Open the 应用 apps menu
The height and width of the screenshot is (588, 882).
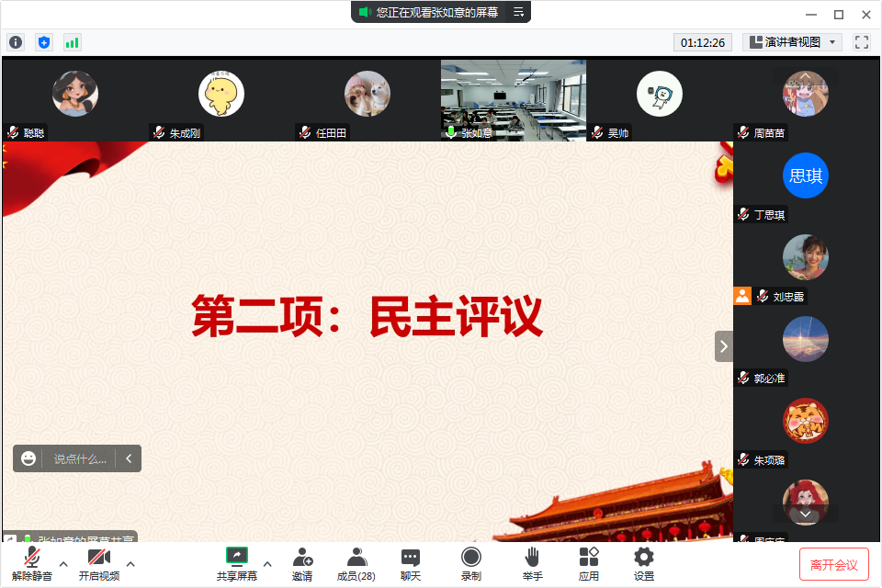coord(589,563)
